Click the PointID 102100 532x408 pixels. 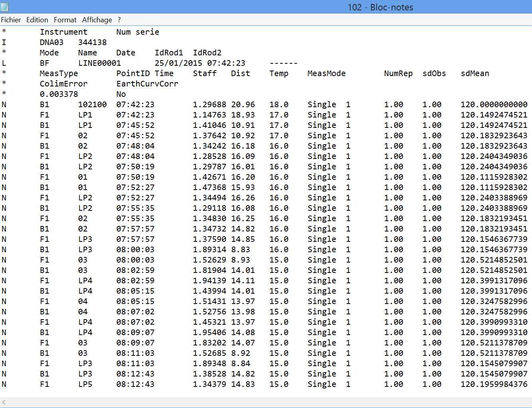pos(92,104)
